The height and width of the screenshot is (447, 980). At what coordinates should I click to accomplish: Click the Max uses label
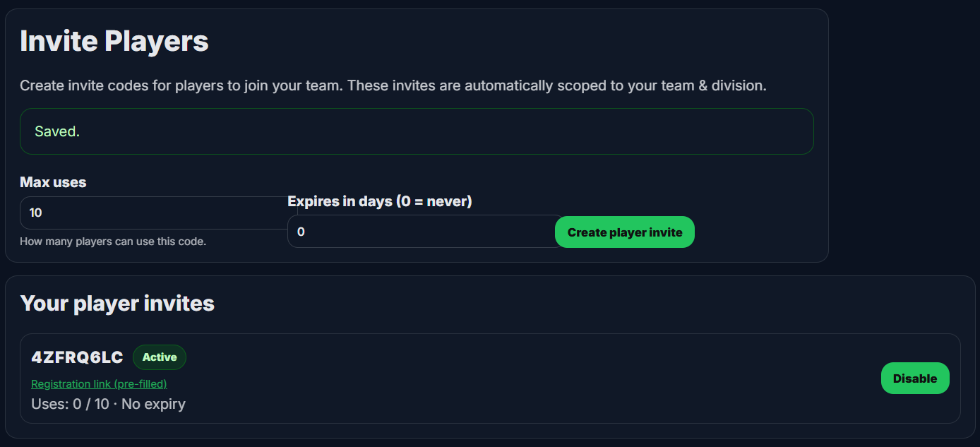coord(53,182)
